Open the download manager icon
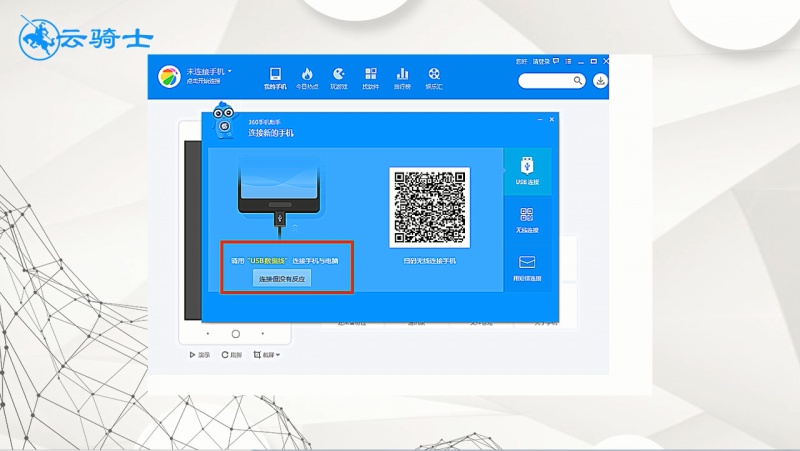 pyautogui.click(x=601, y=81)
